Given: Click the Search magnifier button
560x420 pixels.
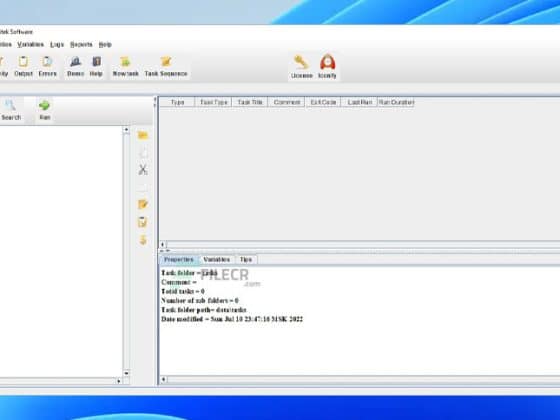Looking at the screenshot, I should point(11,110).
